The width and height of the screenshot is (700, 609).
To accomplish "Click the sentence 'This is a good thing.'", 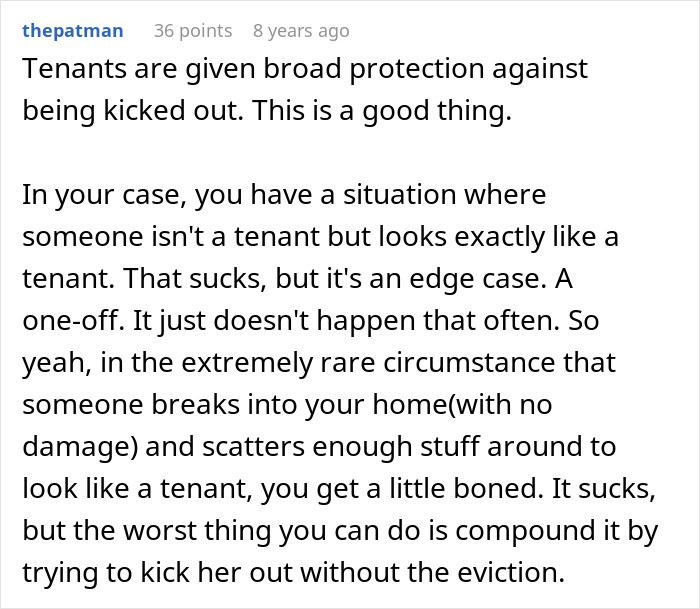I will (x=382, y=111).
